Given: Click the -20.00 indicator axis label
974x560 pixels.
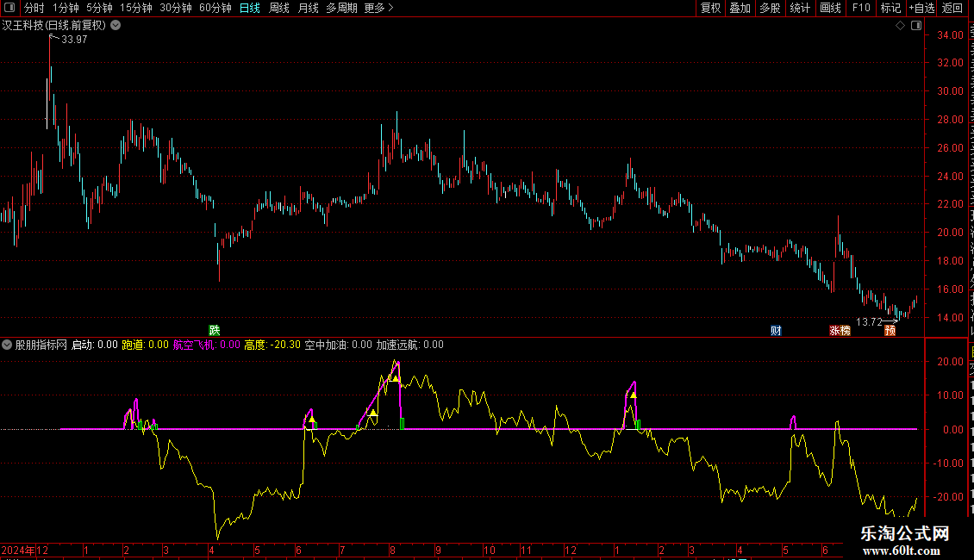Looking at the screenshot, I should (x=948, y=496).
